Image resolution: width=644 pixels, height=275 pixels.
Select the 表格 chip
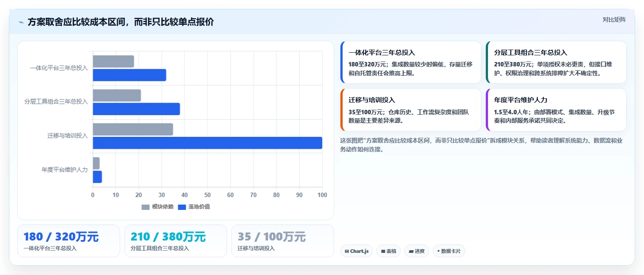[x=388, y=251]
